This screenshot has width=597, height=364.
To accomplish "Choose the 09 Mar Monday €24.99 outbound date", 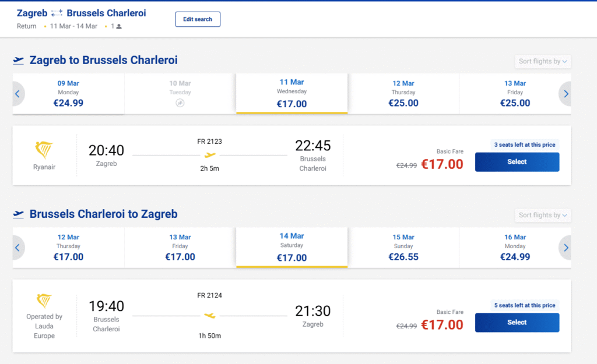I will point(69,94).
